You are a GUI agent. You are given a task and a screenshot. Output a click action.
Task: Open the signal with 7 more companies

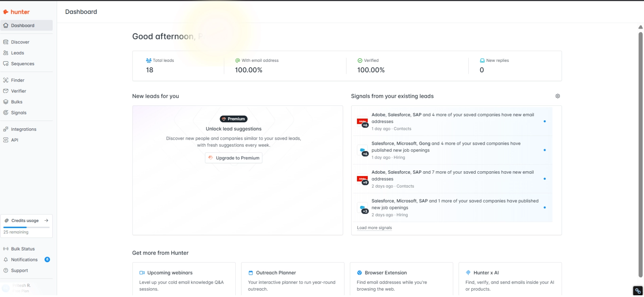click(453, 179)
